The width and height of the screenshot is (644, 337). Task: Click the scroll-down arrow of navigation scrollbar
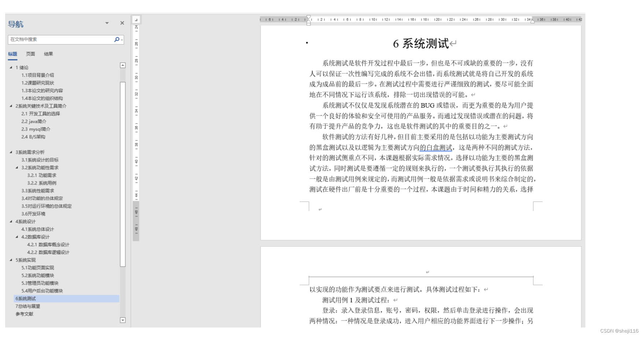123,320
